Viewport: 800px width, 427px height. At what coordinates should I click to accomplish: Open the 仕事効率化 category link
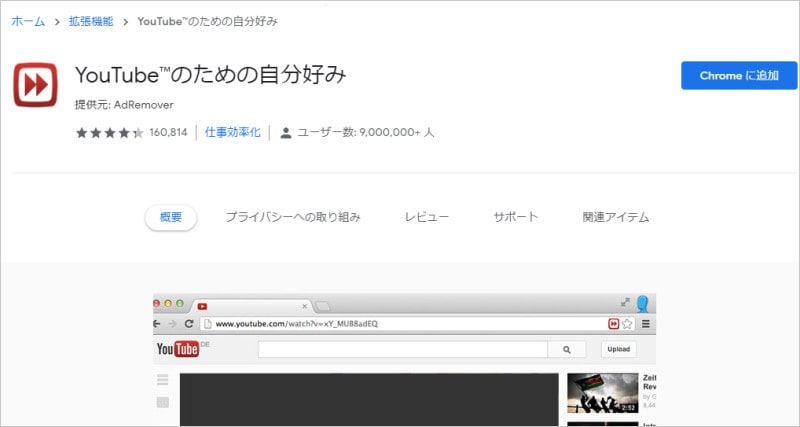[x=233, y=133]
